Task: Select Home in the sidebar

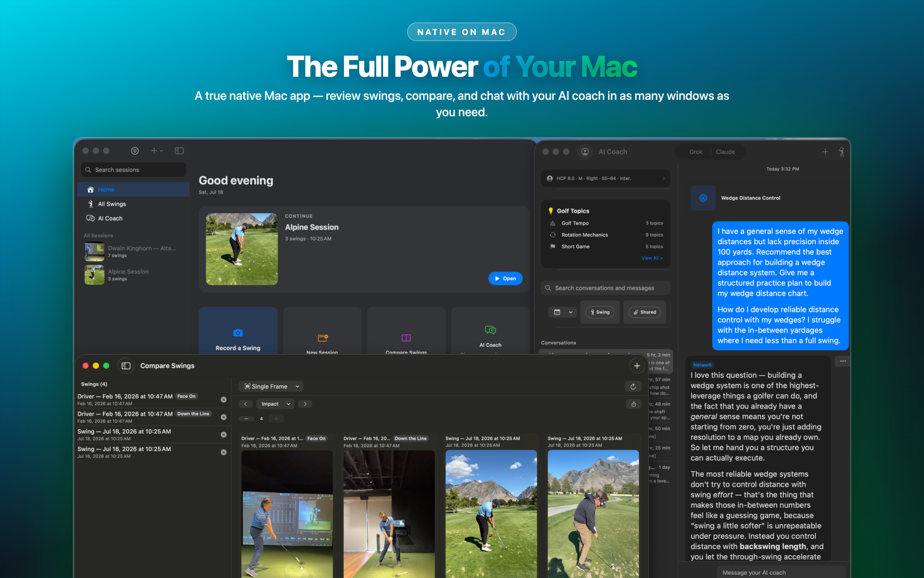Action: pos(134,189)
